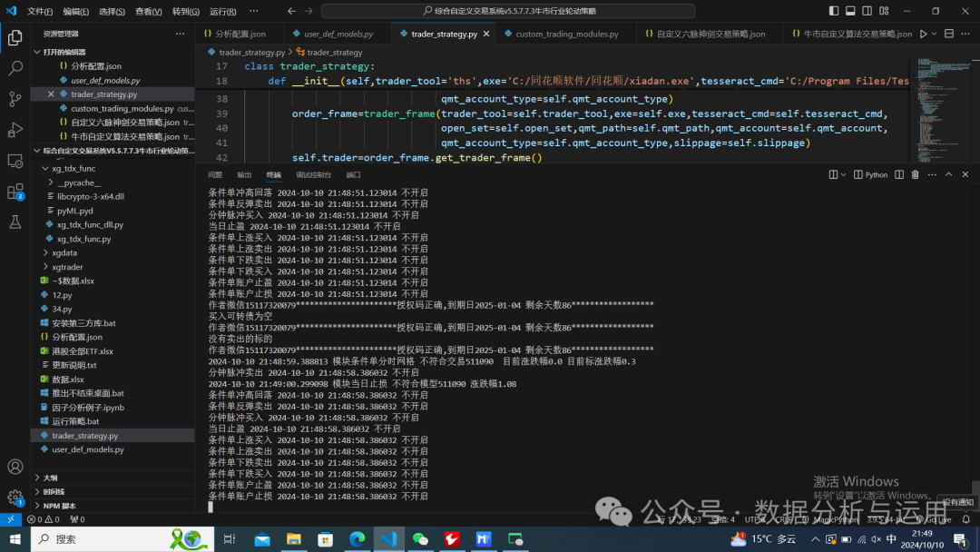Expand the NPM 脚本 section
The width and height of the screenshot is (980, 552).
(x=113, y=506)
